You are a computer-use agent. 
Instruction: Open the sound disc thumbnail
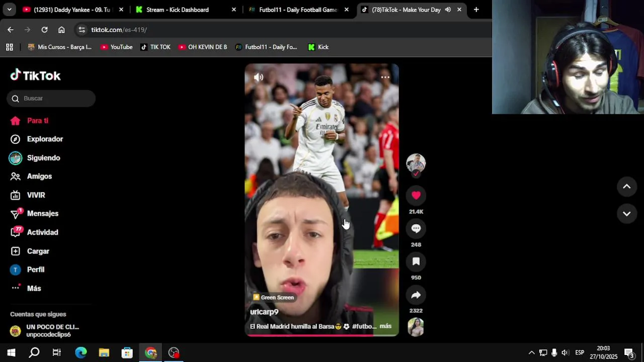point(416,327)
